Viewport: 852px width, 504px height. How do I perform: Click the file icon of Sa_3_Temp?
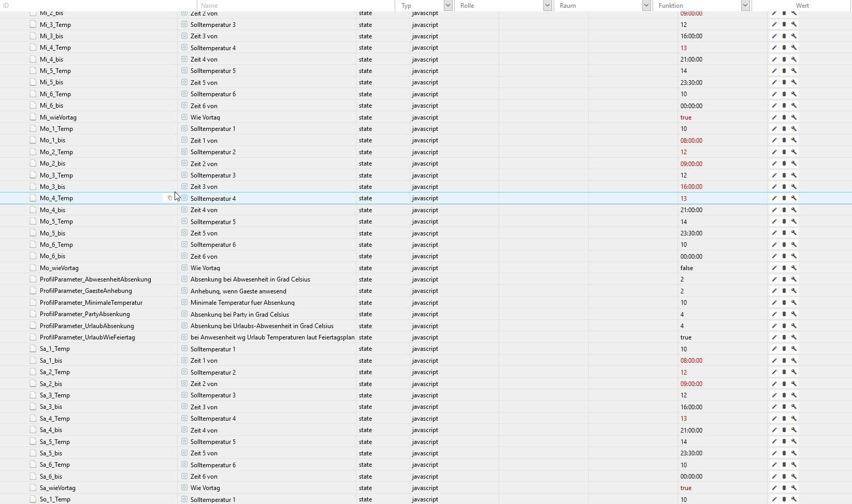[33, 395]
